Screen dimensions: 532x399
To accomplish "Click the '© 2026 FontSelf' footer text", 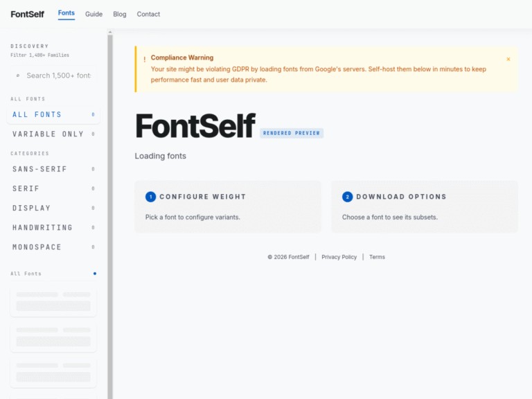I will coord(288,257).
